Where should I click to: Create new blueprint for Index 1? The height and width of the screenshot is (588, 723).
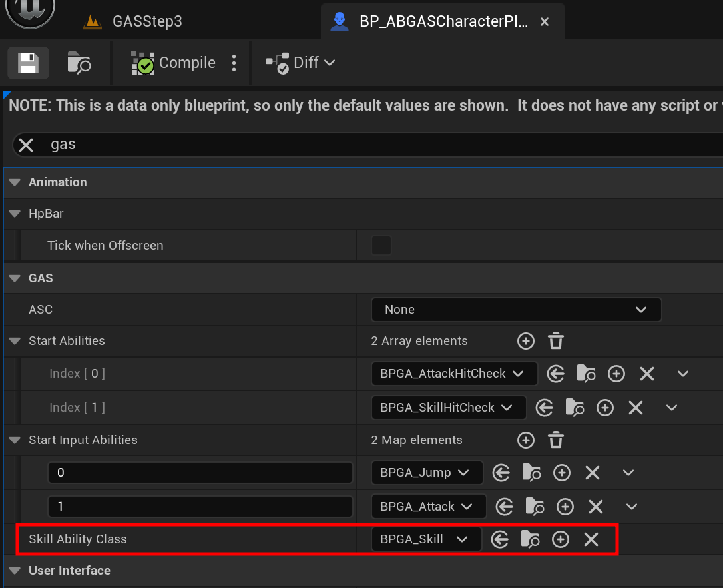pyautogui.click(x=605, y=408)
